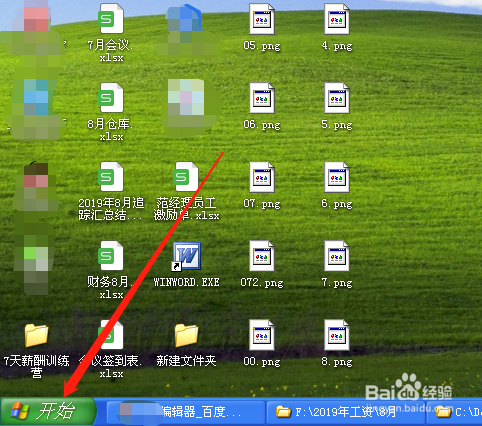Open the 7月会议.xlsx spreadsheet icon
Image resolution: width=482 pixels, height=426 pixels.
click(x=111, y=19)
